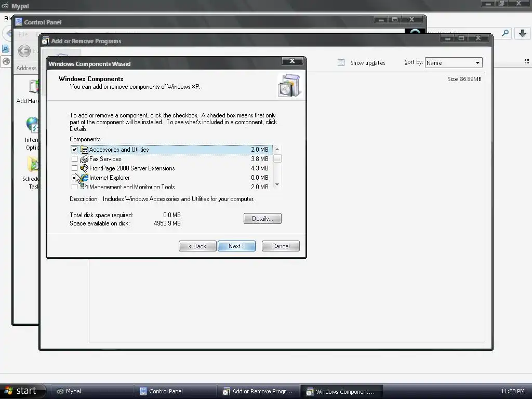Screen dimensions: 532x399
Task: Click the Accessories and Utilities folder icon
Action: pos(84,149)
